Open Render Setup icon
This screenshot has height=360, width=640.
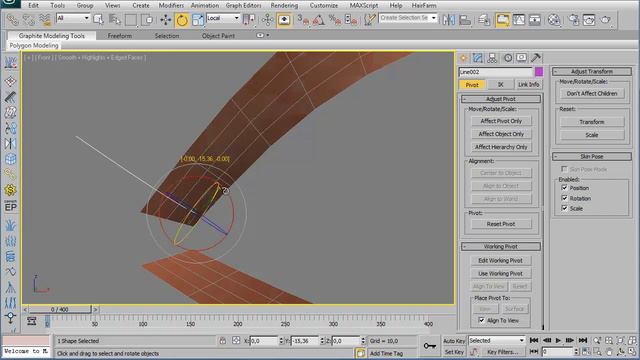point(573,20)
